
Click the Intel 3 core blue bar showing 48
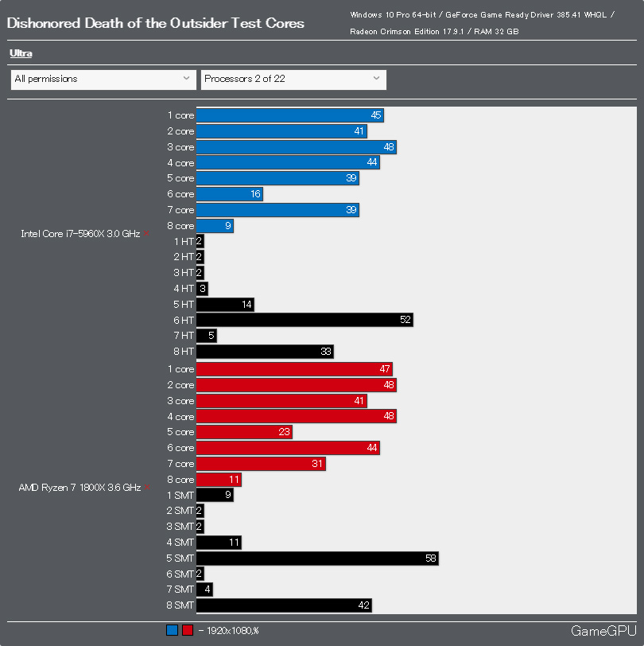tap(297, 147)
